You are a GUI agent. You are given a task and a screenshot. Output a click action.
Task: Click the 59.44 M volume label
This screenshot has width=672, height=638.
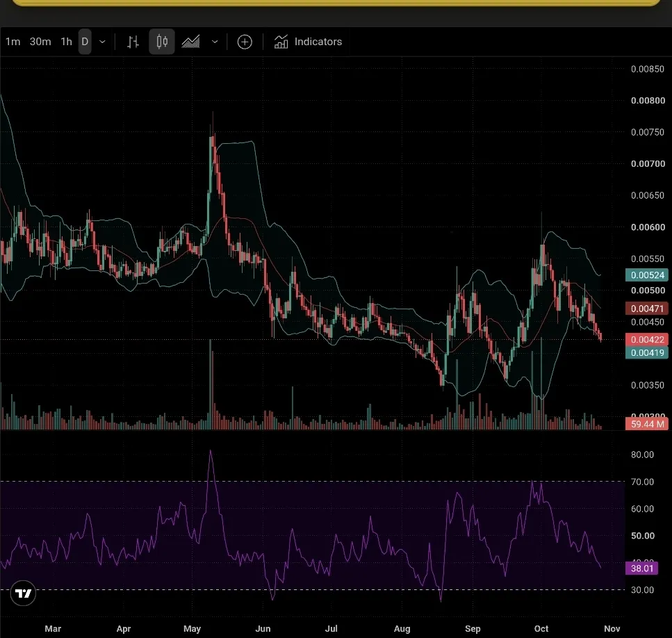pos(647,424)
